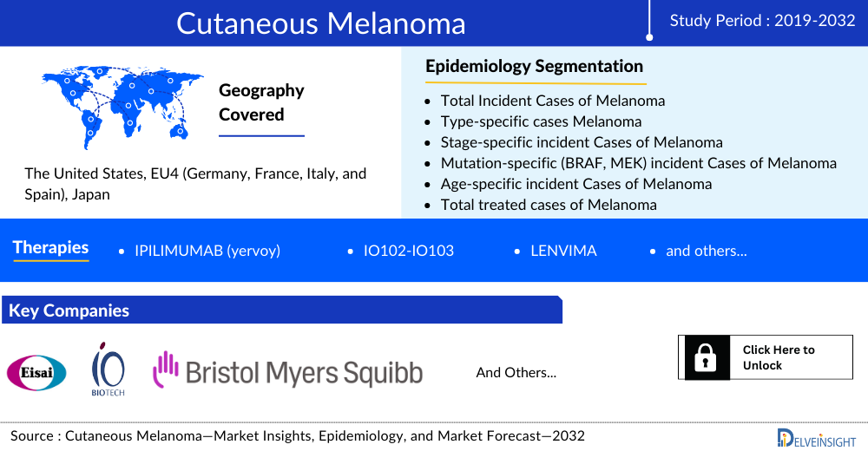Click the IPILIMUMAB (yervoy) therapy item
This screenshot has width=868, height=451.
tap(207, 251)
